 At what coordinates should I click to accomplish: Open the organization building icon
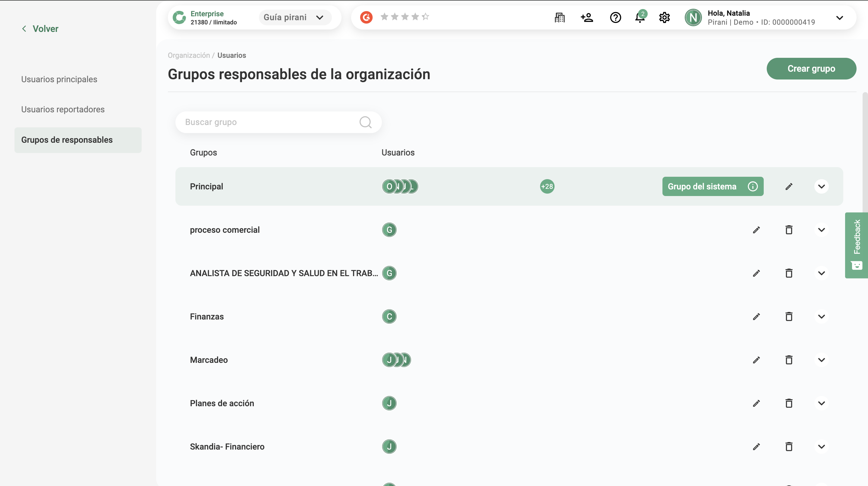tap(559, 17)
